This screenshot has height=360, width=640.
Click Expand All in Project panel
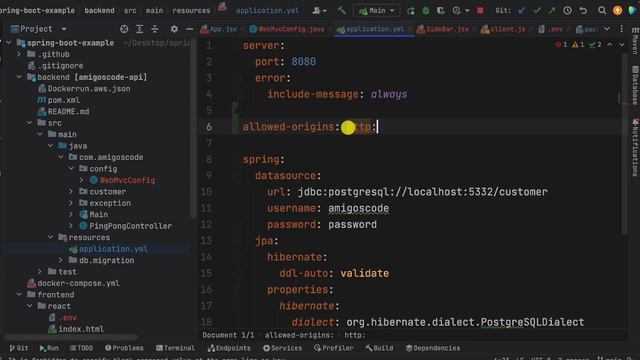[139, 29]
